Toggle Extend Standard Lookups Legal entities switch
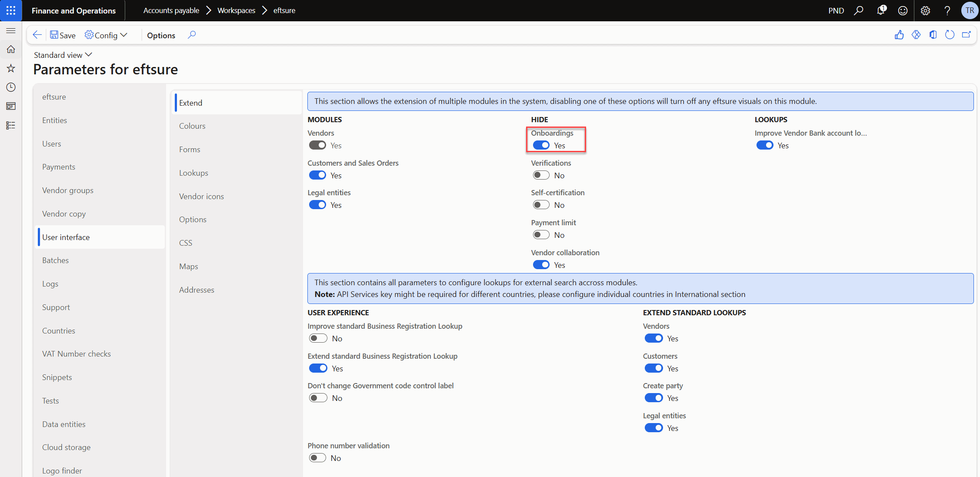 (x=653, y=428)
